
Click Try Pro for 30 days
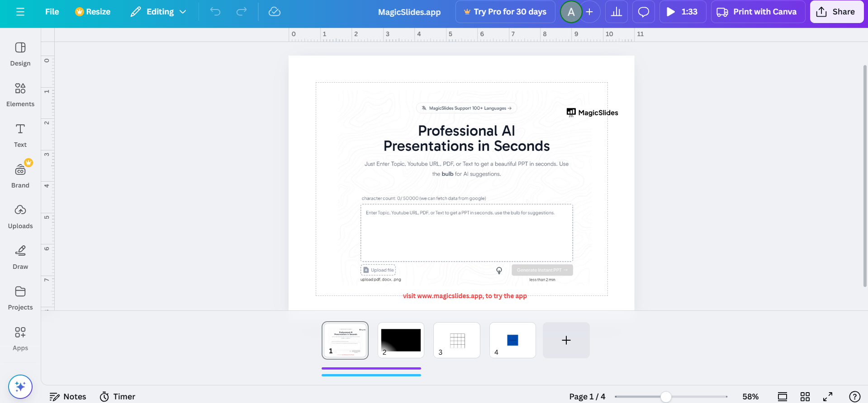[x=505, y=12]
